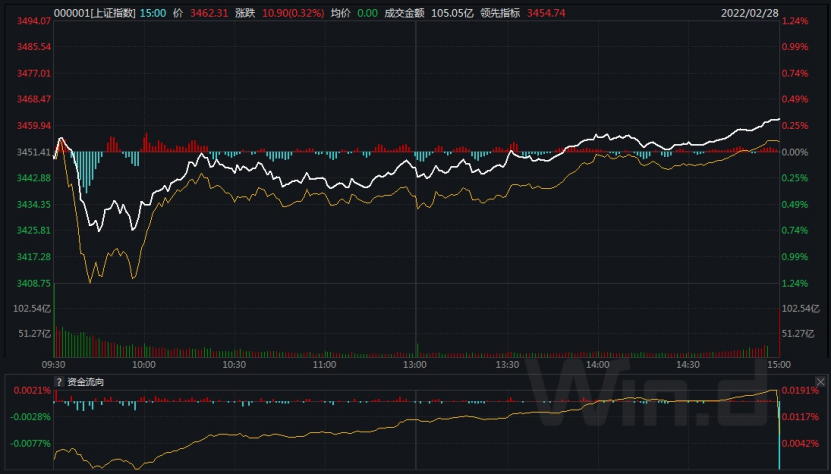Click the 15:00 time axis marker
Viewport: 831px width, 475px height.
[779, 365]
